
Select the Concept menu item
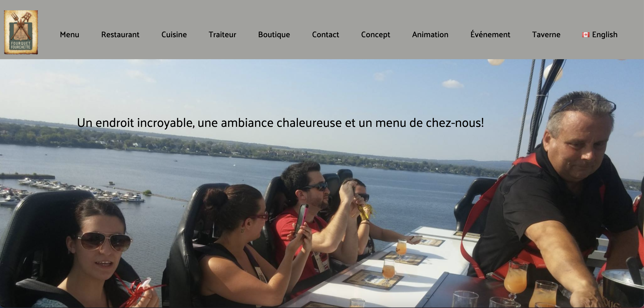click(375, 35)
